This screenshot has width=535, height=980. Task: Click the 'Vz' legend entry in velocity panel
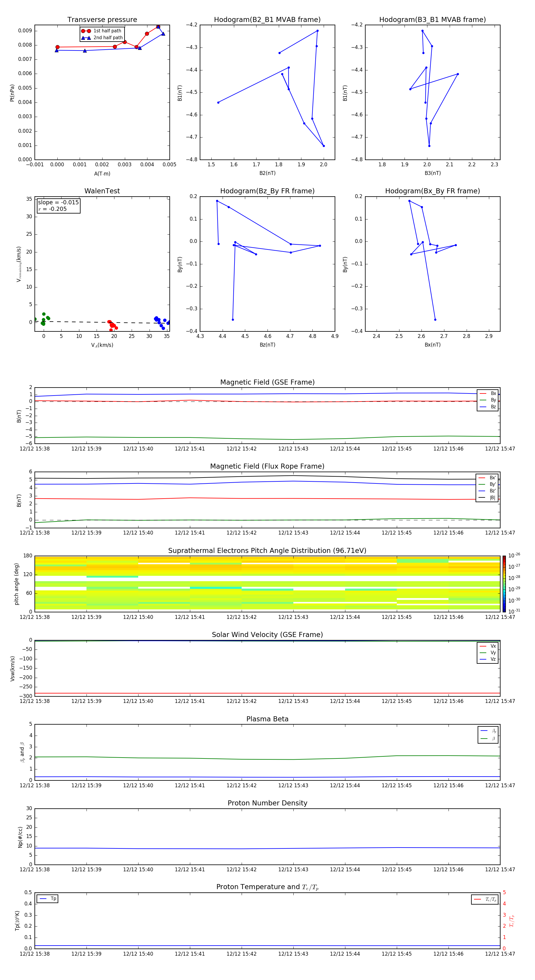click(488, 659)
